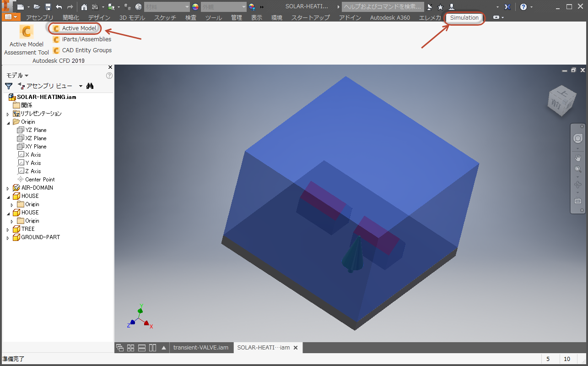This screenshot has width=588, height=366.
Task: Select SOLAR-HEATING.iam root node
Action: [x=43, y=97]
